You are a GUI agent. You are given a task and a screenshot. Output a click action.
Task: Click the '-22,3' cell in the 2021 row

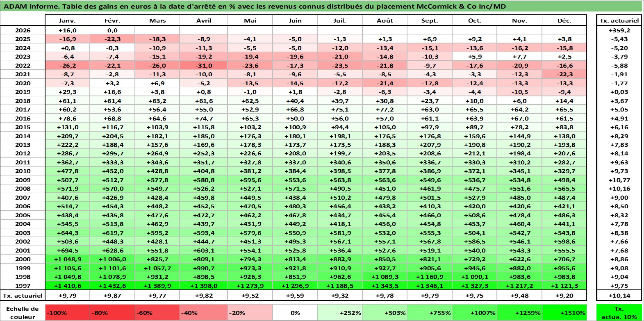pos(564,74)
